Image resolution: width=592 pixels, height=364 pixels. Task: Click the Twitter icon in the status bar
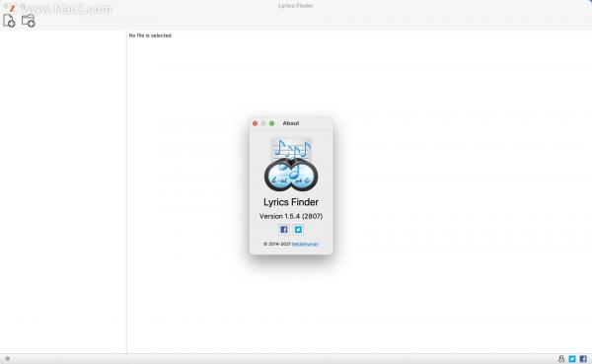tap(572, 359)
